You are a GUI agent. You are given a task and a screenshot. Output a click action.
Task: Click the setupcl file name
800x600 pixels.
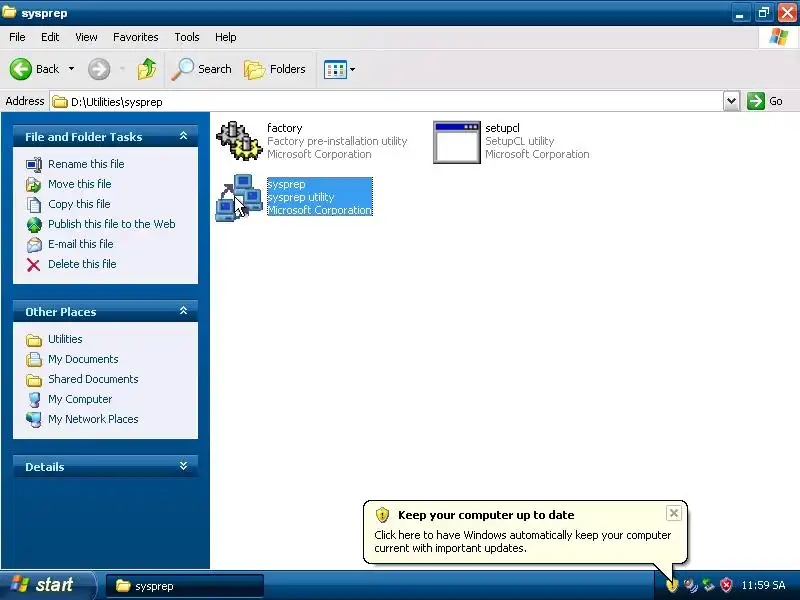pos(503,128)
